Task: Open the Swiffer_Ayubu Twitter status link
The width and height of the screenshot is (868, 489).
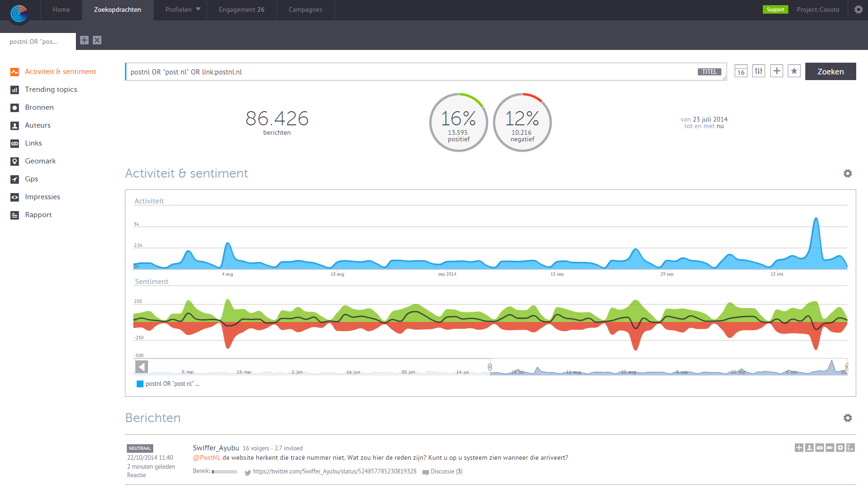Action: click(334, 472)
